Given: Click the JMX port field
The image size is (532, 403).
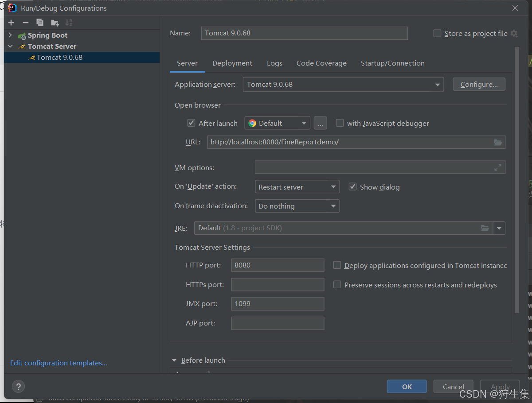Looking at the screenshot, I should tap(278, 304).
